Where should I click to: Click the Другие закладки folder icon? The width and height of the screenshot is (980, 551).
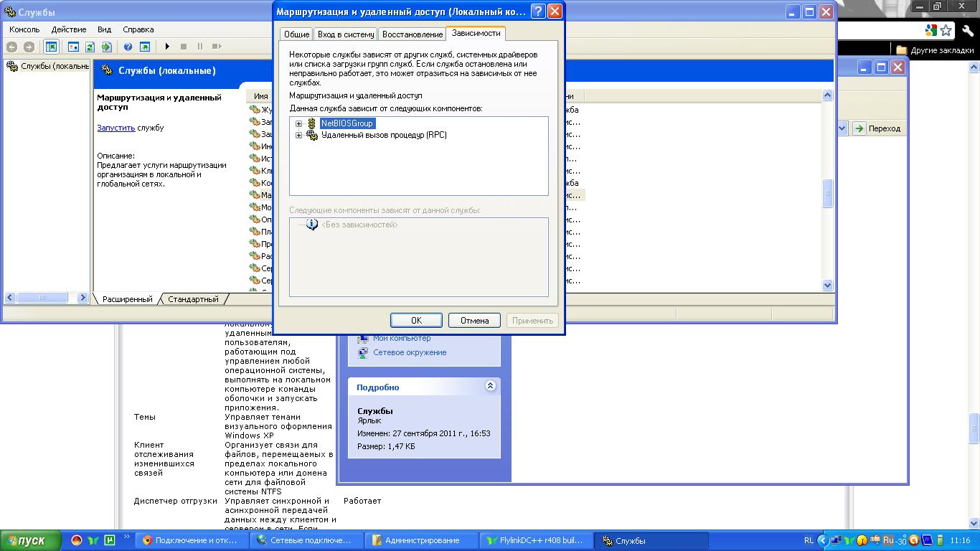(902, 50)
